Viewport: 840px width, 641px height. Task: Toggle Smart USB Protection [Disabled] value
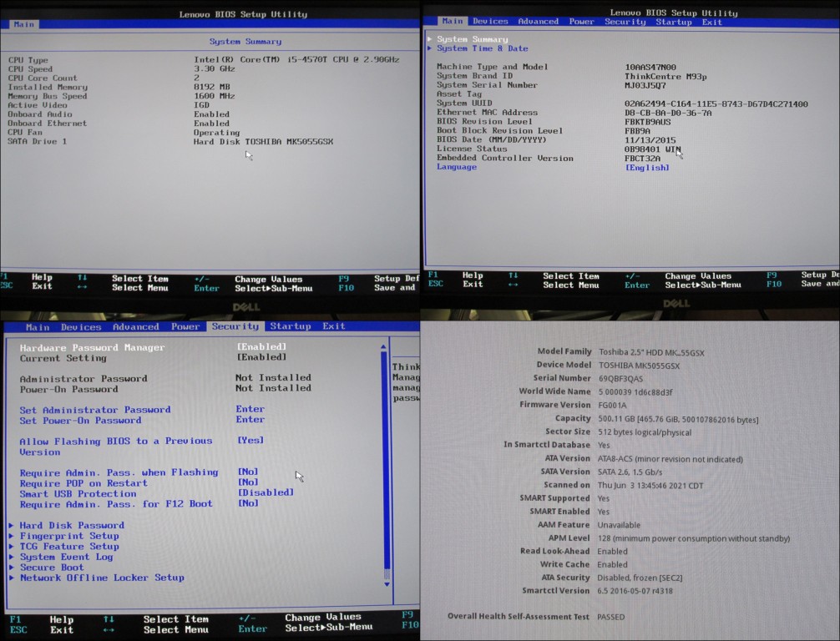tap(266, 492)
